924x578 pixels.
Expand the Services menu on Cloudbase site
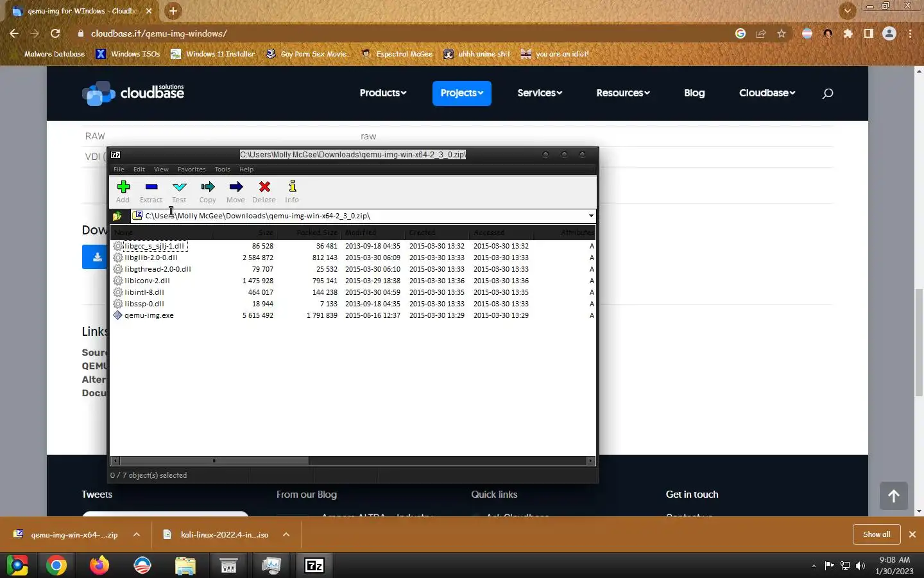(540, 93)
